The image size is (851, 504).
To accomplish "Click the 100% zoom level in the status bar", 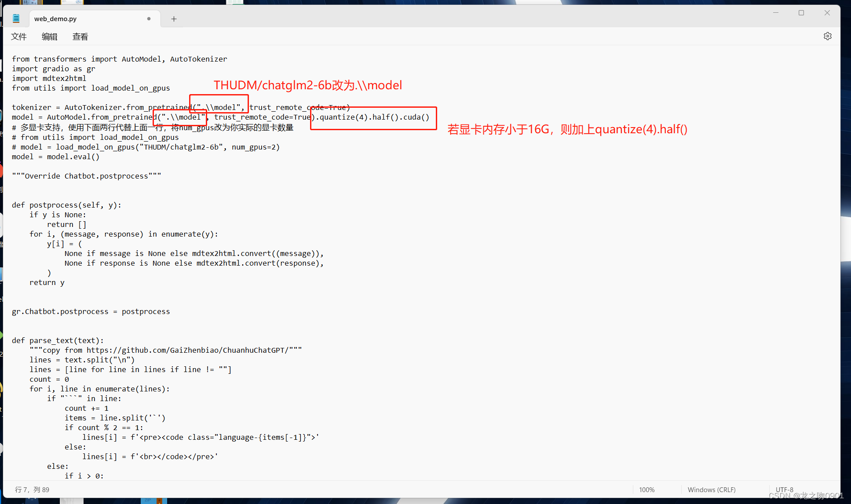I will [646, 489].
